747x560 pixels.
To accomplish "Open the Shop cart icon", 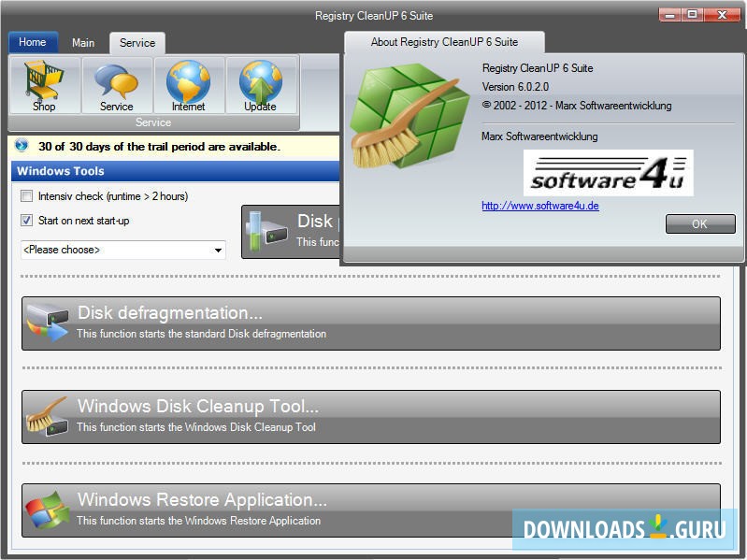I will [x=44, y=85].
